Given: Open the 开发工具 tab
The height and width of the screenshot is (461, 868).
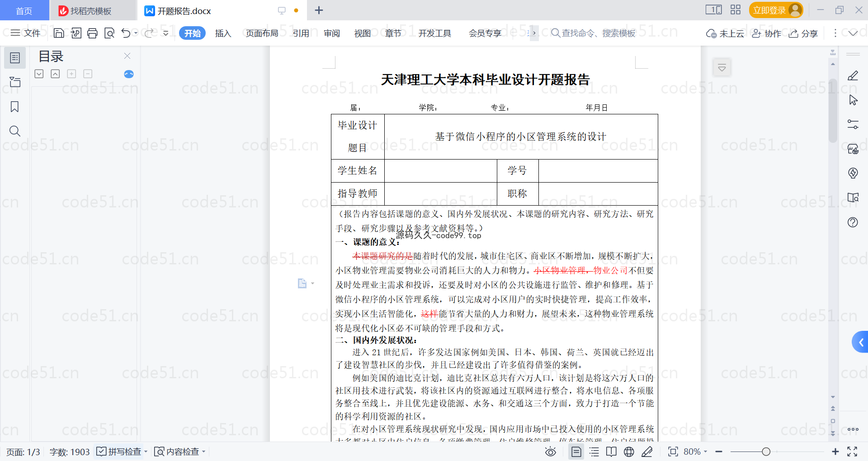Looking at the screenshot, I should 434,33.
